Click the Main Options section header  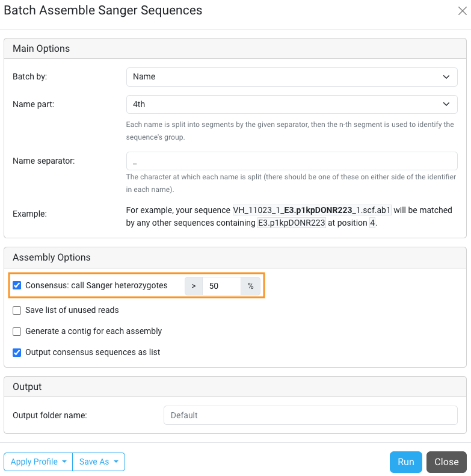pos(42,49)
